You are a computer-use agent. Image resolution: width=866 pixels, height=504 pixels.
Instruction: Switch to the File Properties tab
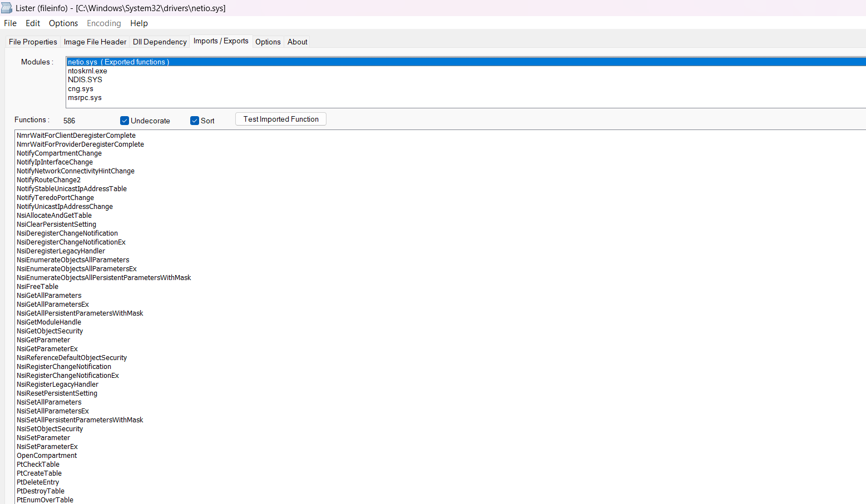tap(33, 42)
